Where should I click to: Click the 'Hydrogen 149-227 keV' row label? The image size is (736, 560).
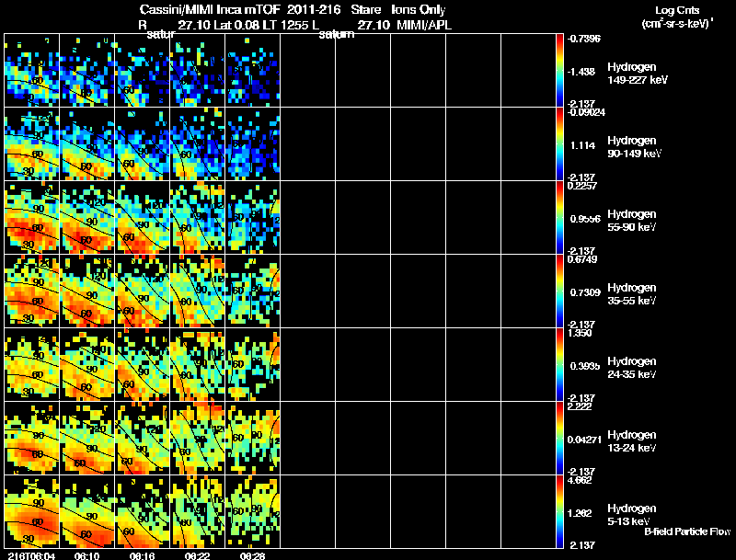pyautogui.click(x=638, y=74)
